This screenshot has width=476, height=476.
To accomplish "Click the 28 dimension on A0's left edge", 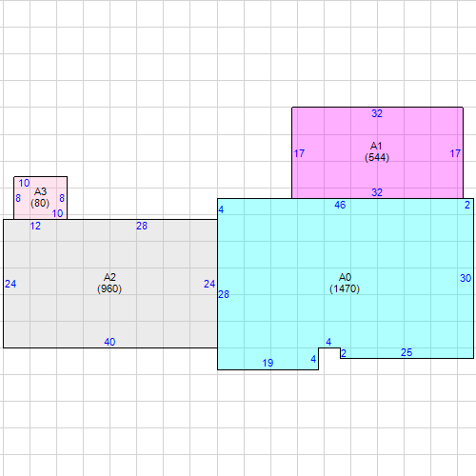I will click(x=224, y=294).
